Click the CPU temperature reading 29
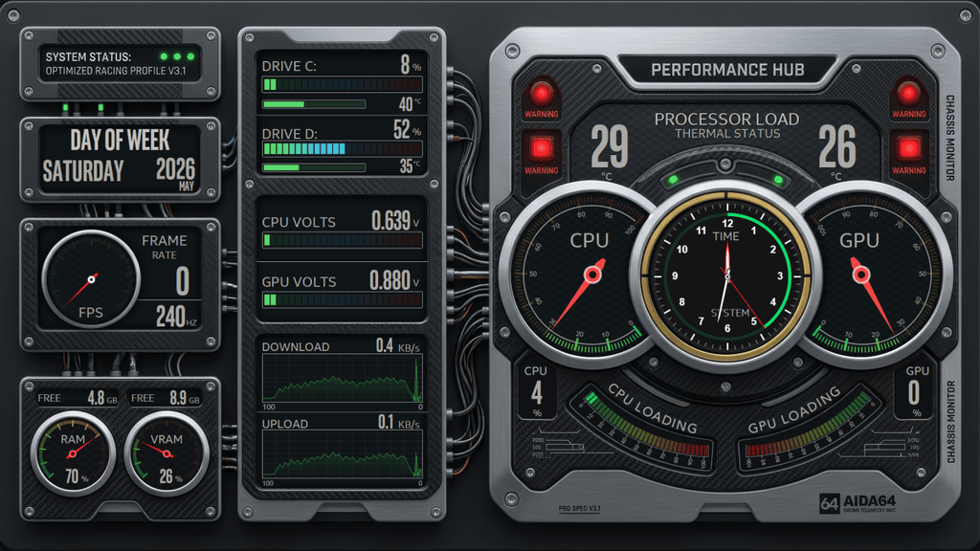 click(x=610, y=147)
